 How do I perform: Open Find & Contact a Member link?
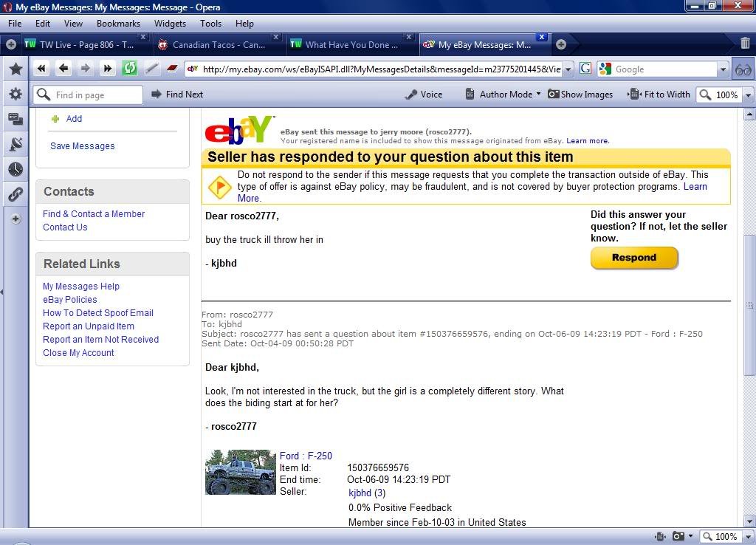[94, 213]
